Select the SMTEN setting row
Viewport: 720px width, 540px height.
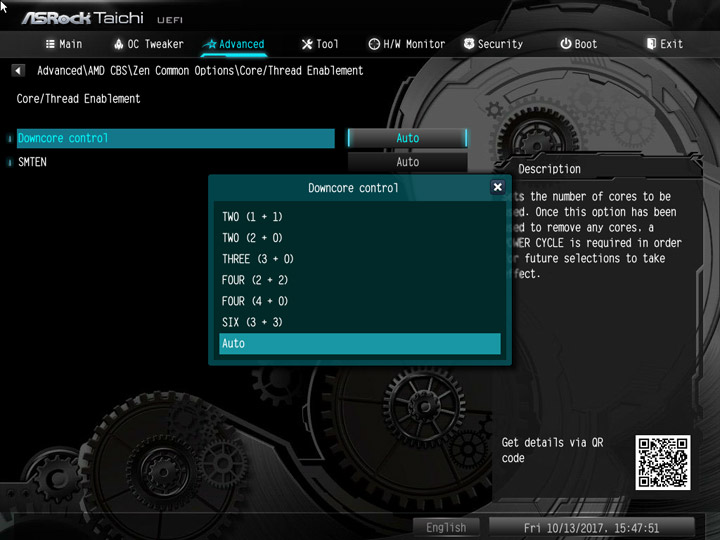175,162
